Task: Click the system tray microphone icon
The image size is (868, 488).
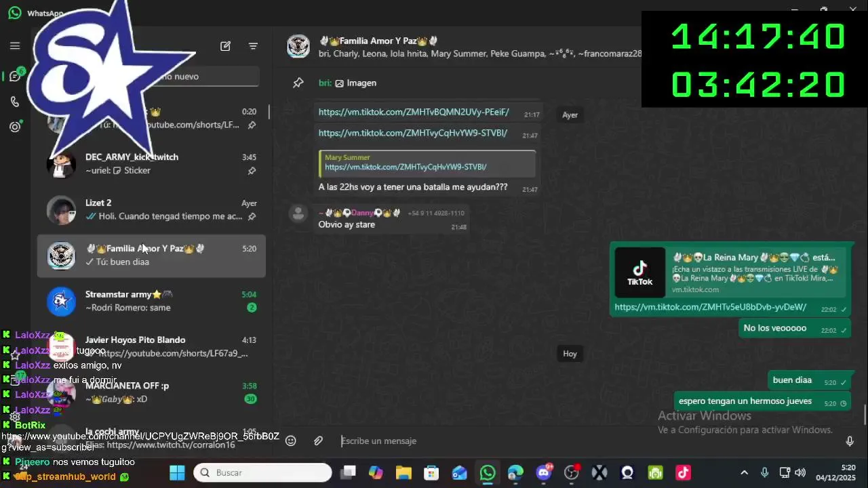Action: tap(764, 472)
